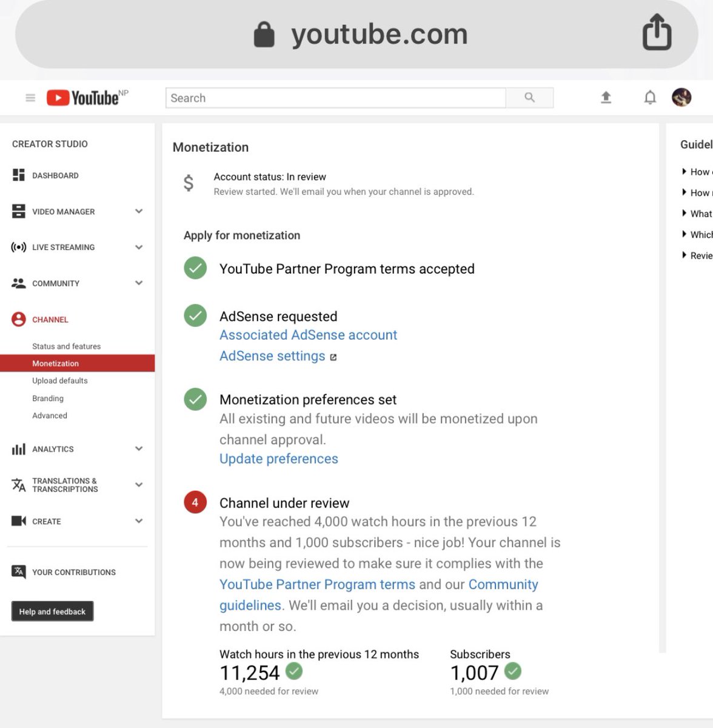The width and height of the screenshot is (713, 728).
Task: Click '1,000 needed for review' text
Action: [x=499, y=691]
